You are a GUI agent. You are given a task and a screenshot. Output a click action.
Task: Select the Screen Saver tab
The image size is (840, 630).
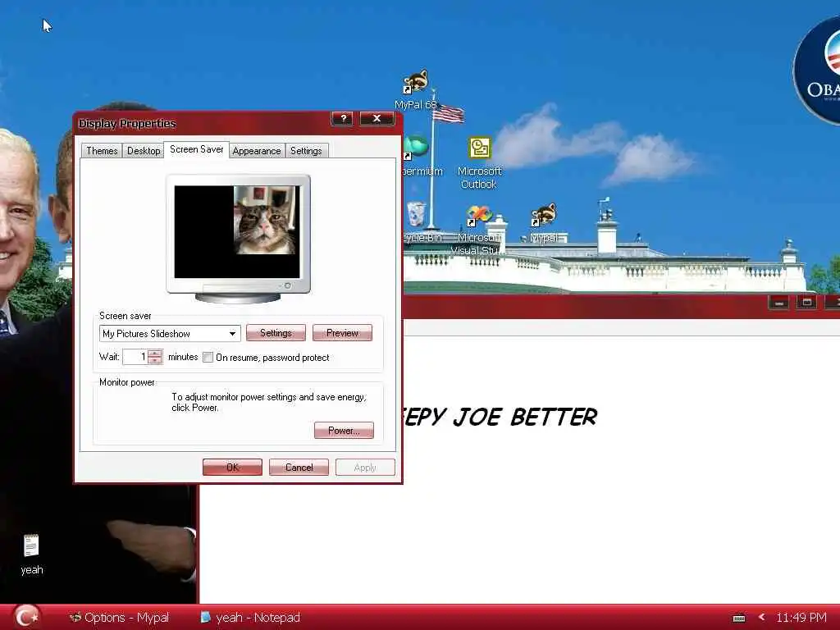197,149
